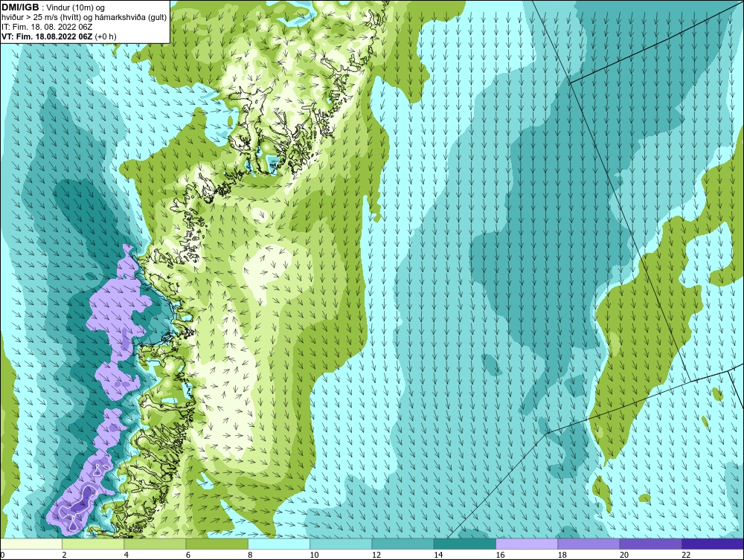The height and width of the screenshot is (560, 744).
Task: Click the legend label '8'
Action: point(250,556)
